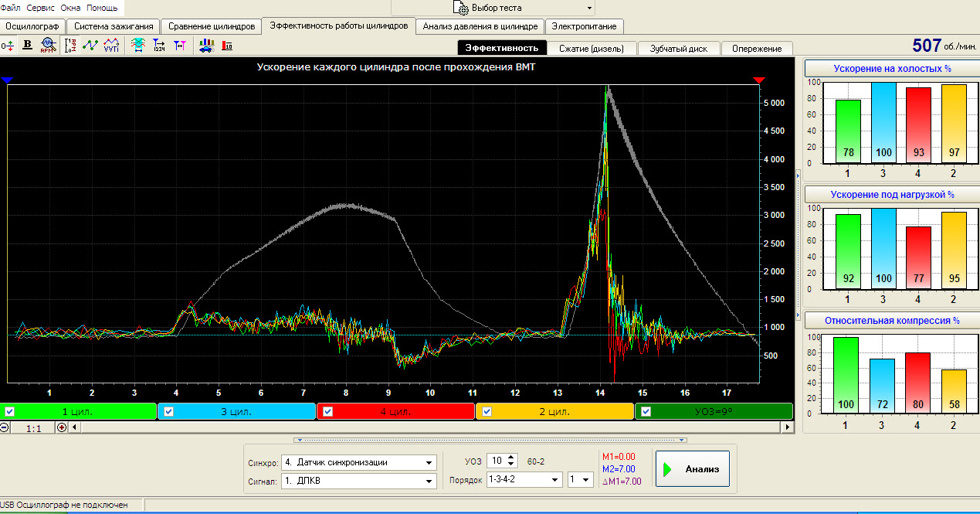Open the Синхро Датчик синхронизации dropdown
Screen dimensions: 980x514
359,462
